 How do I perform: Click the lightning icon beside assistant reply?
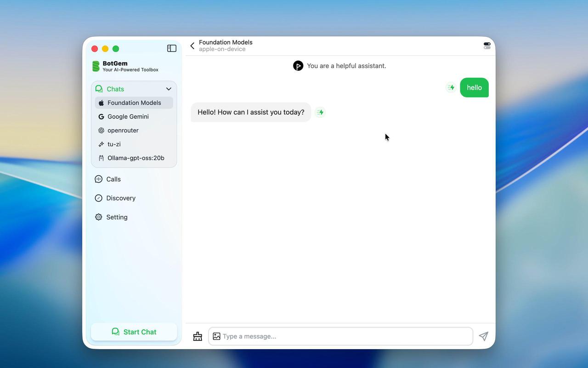320,112
